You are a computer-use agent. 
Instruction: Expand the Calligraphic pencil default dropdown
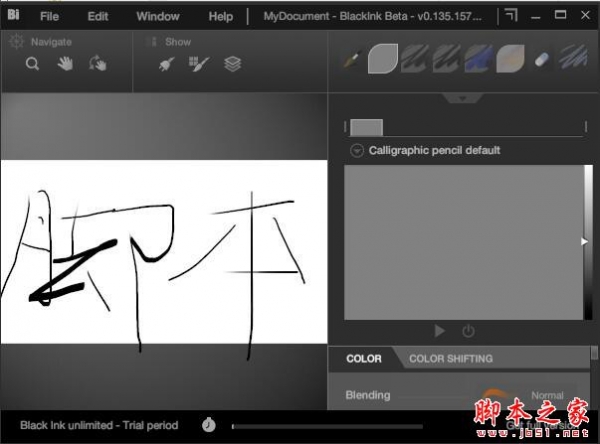(x=357, y=150)
